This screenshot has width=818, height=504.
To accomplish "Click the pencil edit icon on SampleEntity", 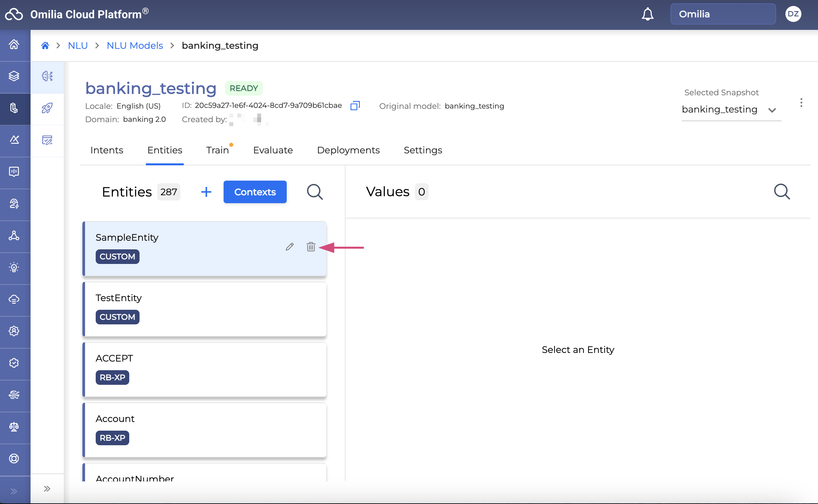I will (289, 247).
